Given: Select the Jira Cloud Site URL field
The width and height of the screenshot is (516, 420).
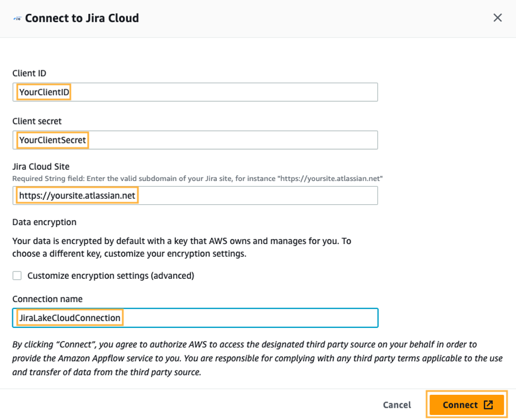Looking at the screenshot, I should coord(195,195).
